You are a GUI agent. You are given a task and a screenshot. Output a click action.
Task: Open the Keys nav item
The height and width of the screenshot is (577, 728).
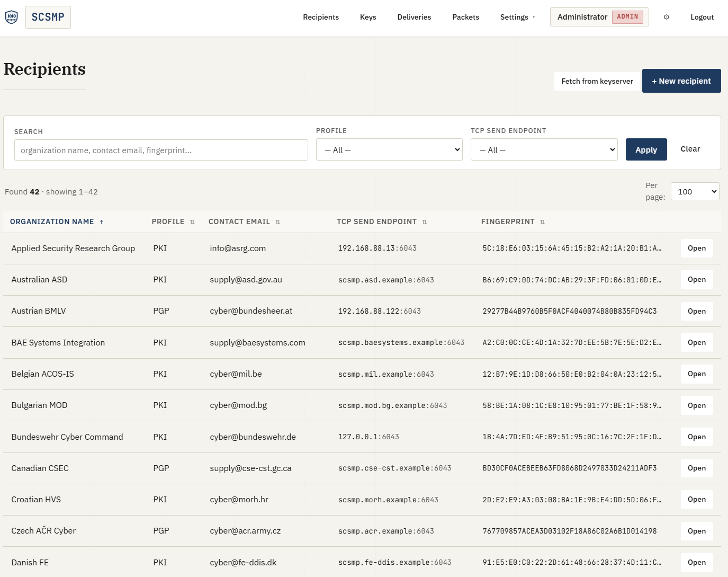click(368, 17)
